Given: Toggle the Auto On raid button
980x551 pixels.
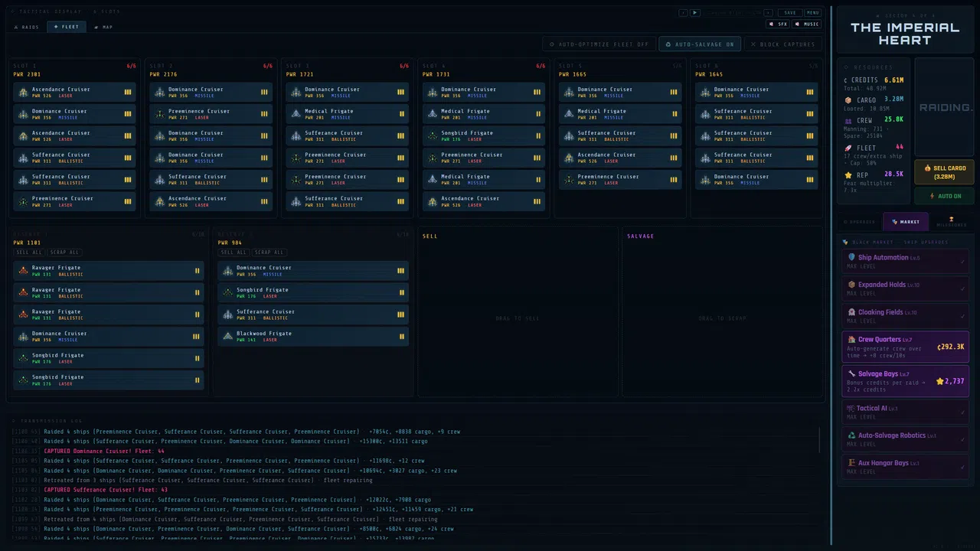Looking at the screenshot, I should (x=944, y=196).
